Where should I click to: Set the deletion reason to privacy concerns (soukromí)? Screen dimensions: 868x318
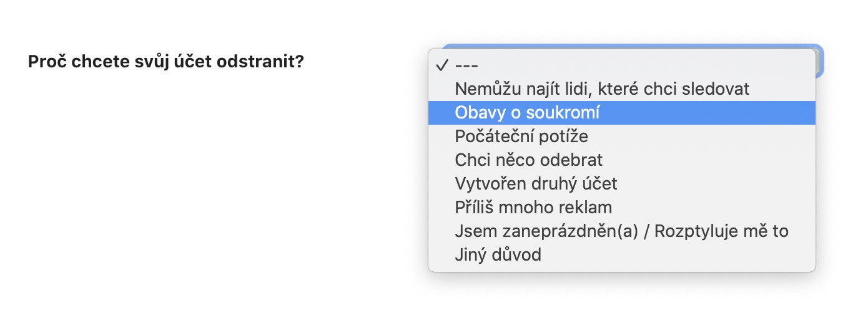point(527,113)
